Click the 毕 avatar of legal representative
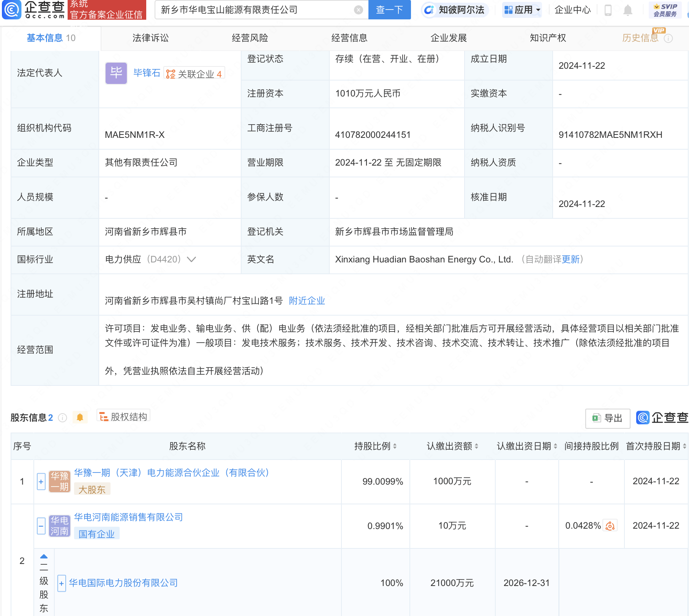Viewport: 689px width, 616px height. pyautogui.click(x=116, y=73)
